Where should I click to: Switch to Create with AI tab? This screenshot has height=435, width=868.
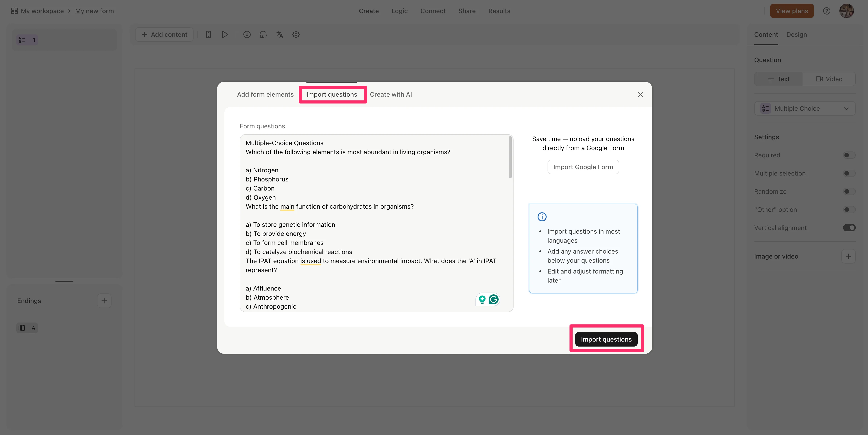[x=390, y=94]
